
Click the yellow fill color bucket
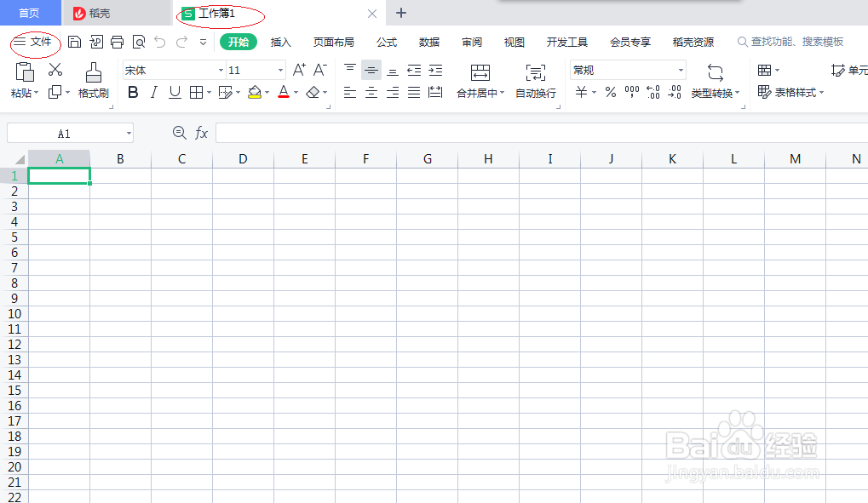pyautogui.click(x=255, y=93)
